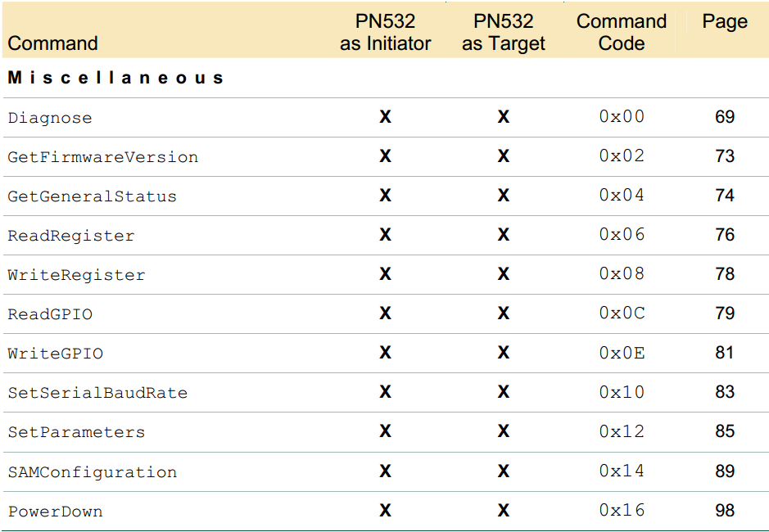Screen dimensions: 769x532
Task: Open page 98 reference for PowerDown
Action: 725,511
